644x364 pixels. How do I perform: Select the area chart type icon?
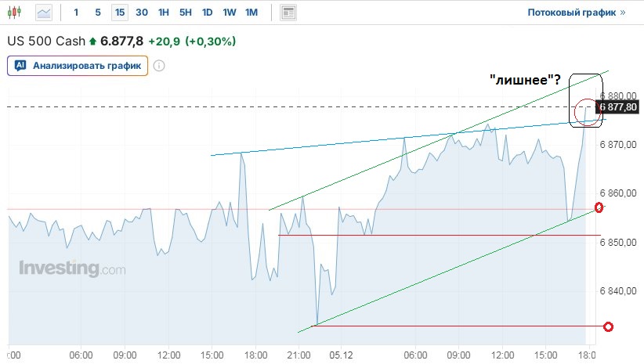pos(44,13)
